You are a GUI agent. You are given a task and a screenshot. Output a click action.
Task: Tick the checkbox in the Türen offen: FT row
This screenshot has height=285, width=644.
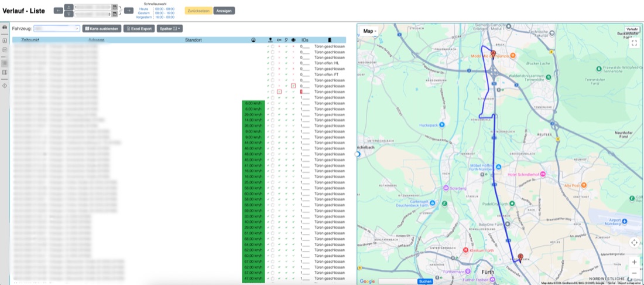(273, 74)
